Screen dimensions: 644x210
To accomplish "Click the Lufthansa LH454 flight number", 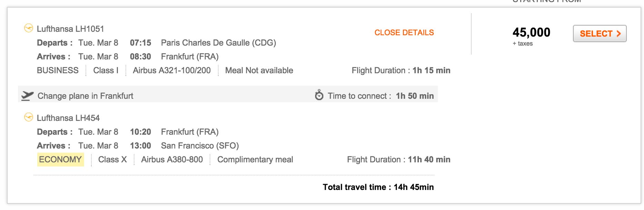I will click(68, 118).
